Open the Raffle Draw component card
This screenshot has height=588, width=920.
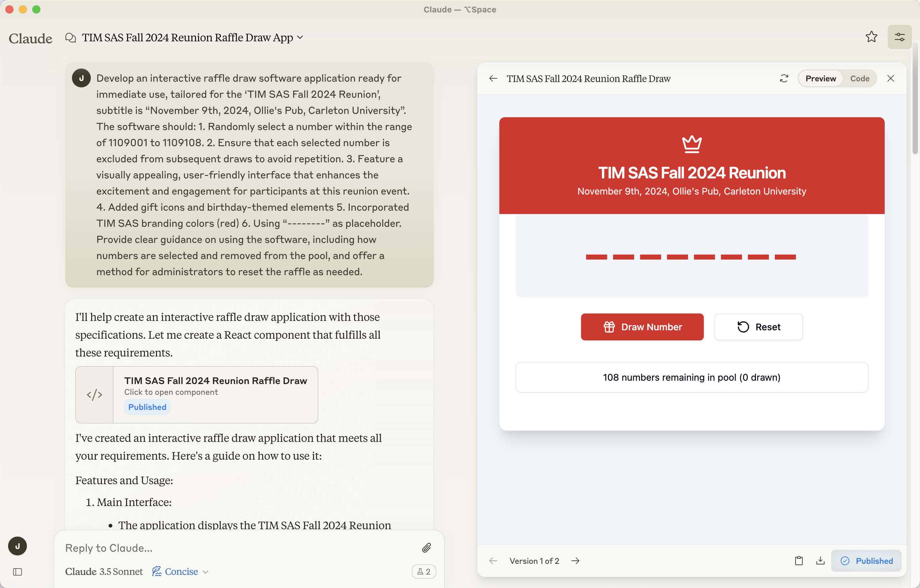coord(197,395)
